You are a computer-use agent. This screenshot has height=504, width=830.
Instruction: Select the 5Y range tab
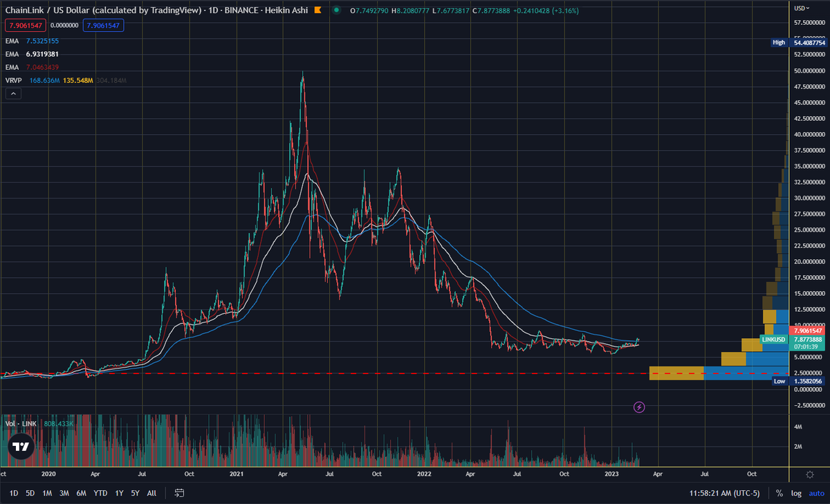(x=135, y=493)
